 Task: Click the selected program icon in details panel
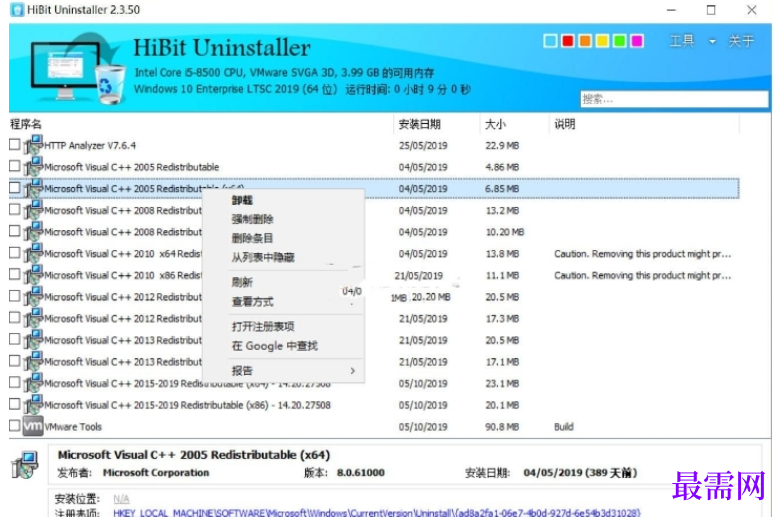[25, 464]
